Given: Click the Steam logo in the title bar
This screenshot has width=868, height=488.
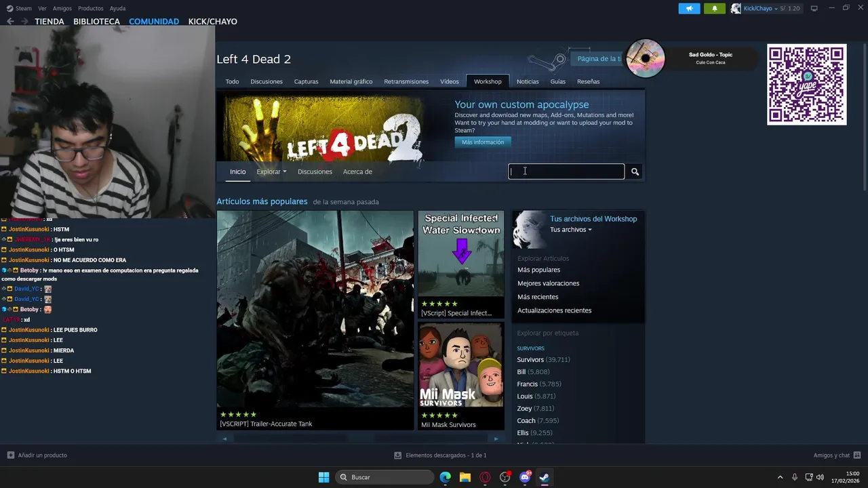Looking at the screenshot, I should click(9, 8).
